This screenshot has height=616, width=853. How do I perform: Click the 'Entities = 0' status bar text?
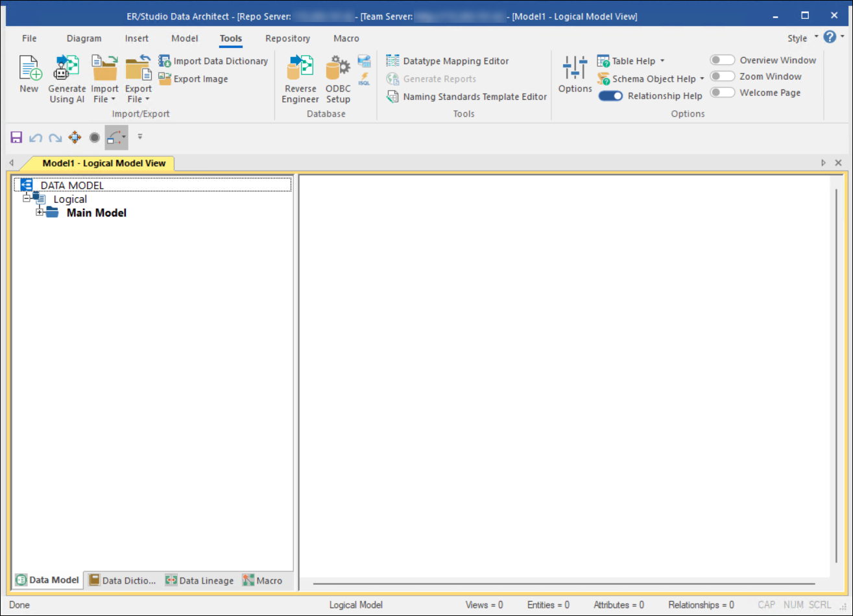[x=548, y=605]
